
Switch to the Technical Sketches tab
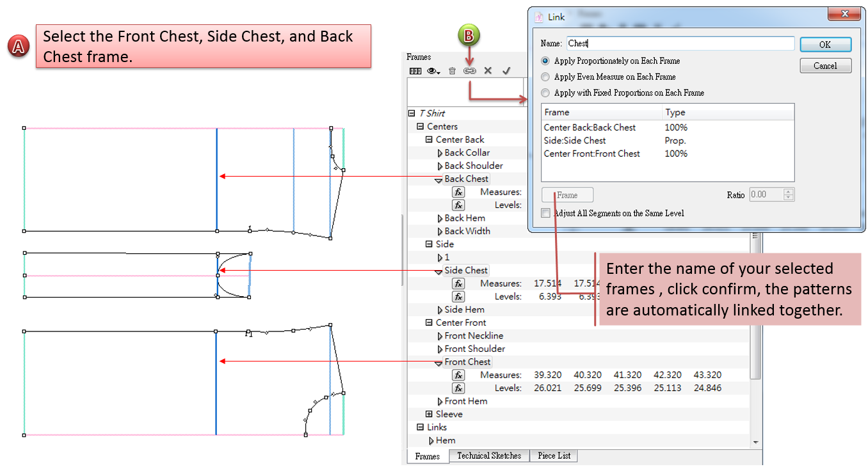489,456
